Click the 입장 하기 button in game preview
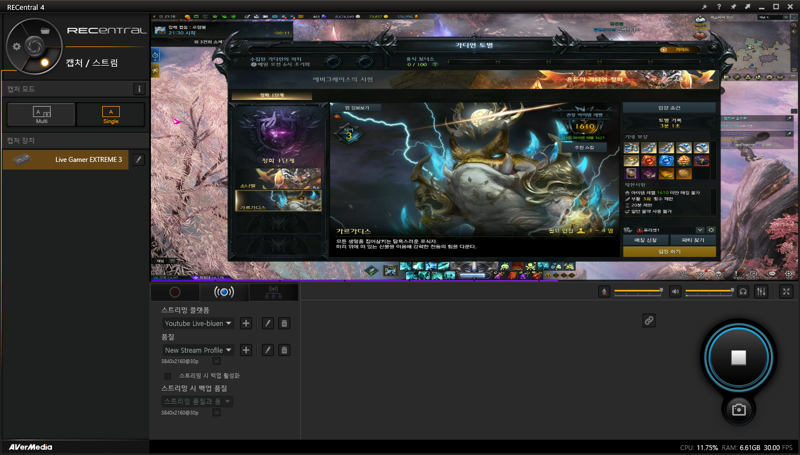The width and height of the screenshot is (800, 455). (x=669, y=251)
